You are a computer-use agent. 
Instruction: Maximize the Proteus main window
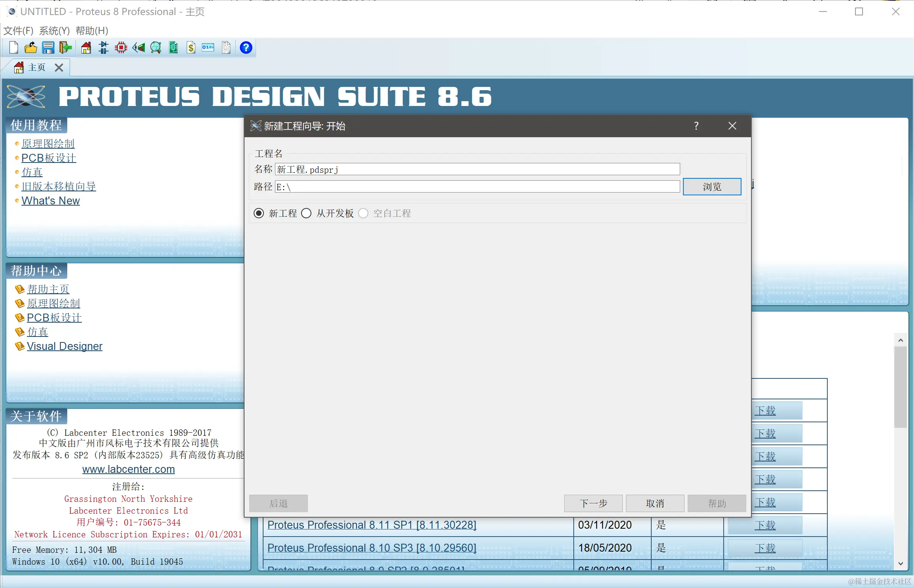pyautogui.click(x=859, y=11)
